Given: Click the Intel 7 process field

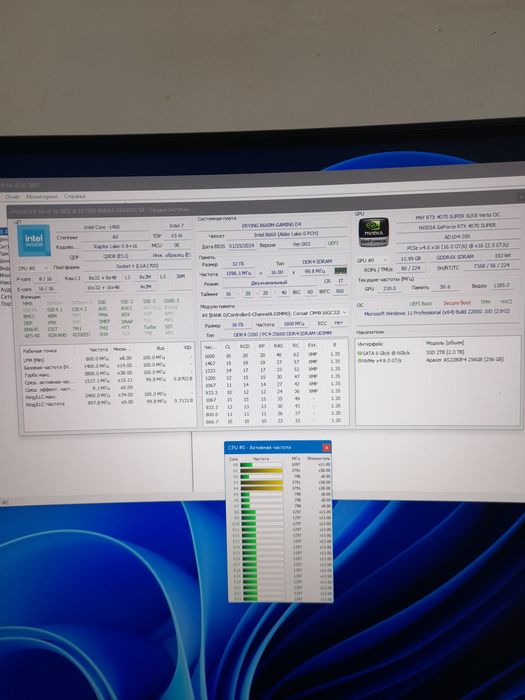Looking at the screenshot, I should pyautogui.click(x=176, y=226).
